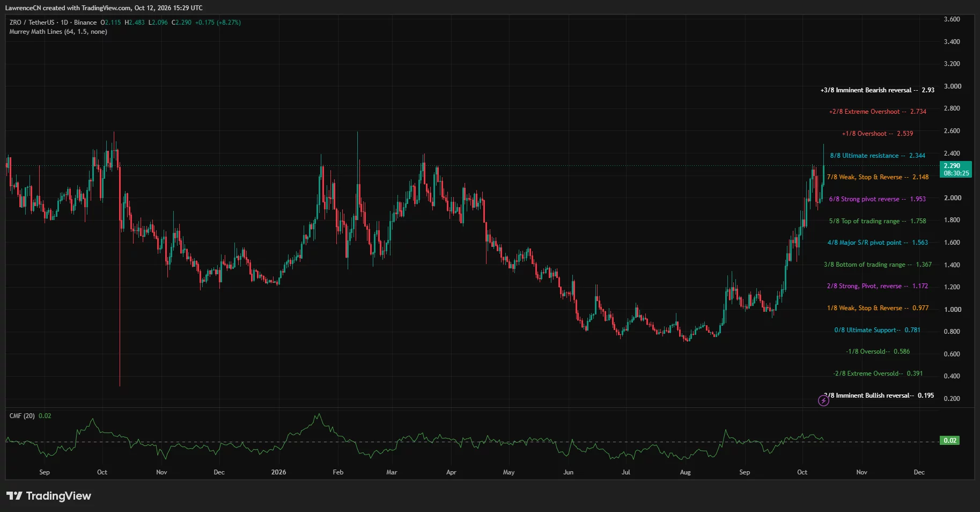
Task: Click the 1/8 Weak, Stop & Reverse label
Action: 878,308
